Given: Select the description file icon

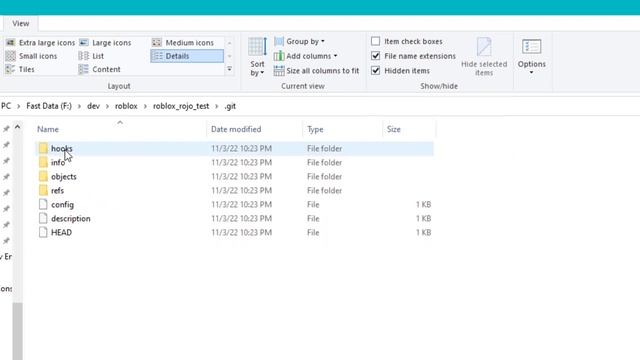Looking at the screenshot, I should [43, 218].
